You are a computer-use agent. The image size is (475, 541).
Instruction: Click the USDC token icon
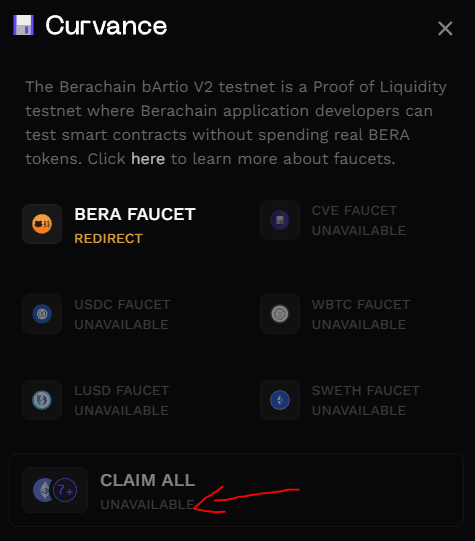pos(42,314)
